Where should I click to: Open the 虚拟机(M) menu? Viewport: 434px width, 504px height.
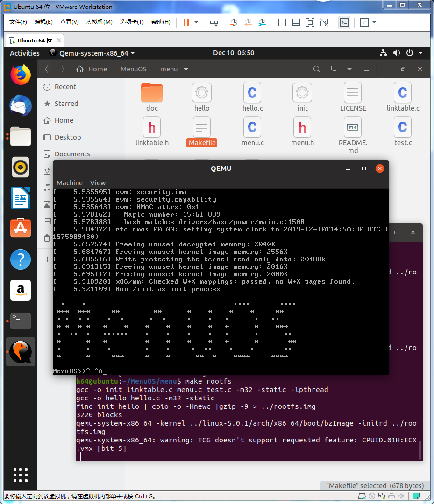coord(100,22)
